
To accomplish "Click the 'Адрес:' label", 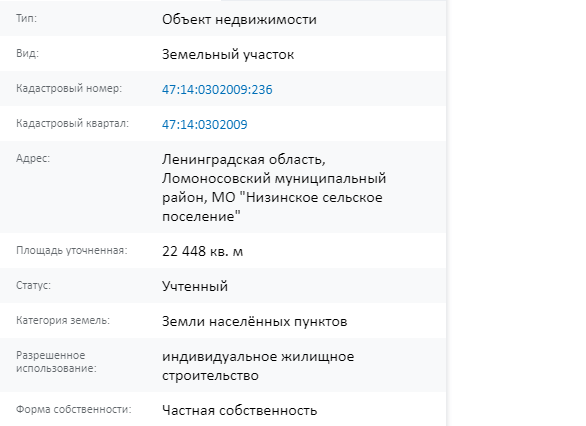I will [33, 158].
